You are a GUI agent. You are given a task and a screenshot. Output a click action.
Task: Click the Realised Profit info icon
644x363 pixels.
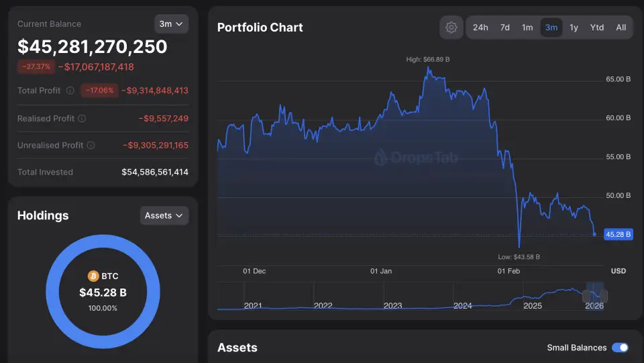coord(82,119)
